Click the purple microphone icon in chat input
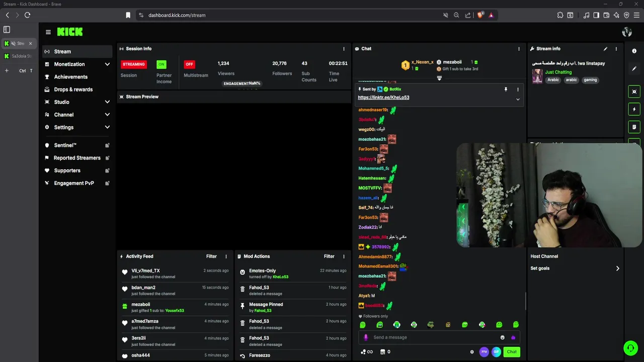The width and height of the screenshot is (644, 362). point(366,337)
